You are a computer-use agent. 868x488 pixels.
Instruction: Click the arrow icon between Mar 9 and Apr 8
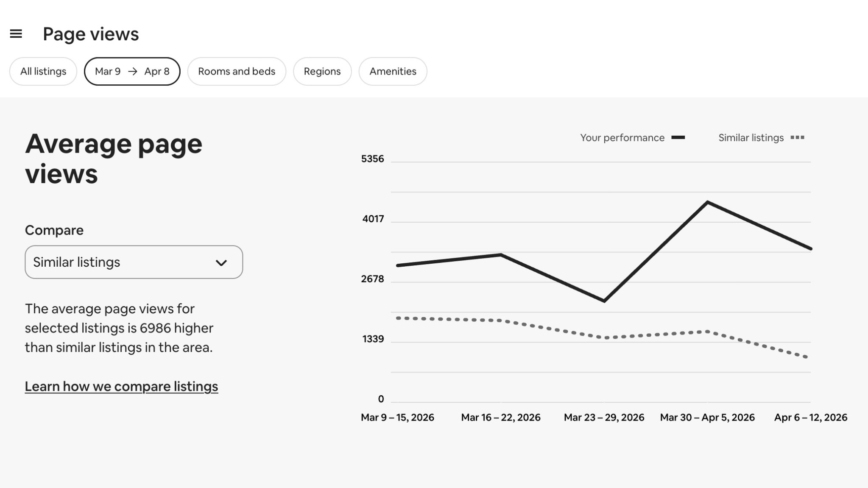(x=133, y=71)
